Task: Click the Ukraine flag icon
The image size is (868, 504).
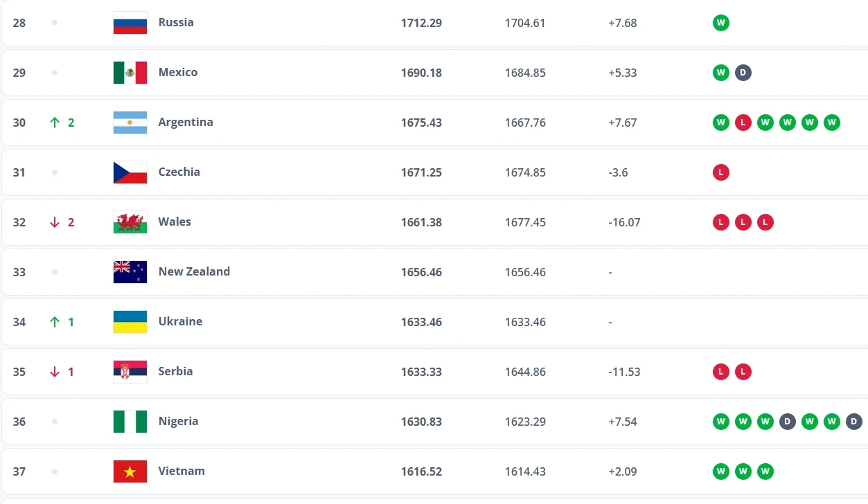Action: pyautogui.click(x=130, y=322)
